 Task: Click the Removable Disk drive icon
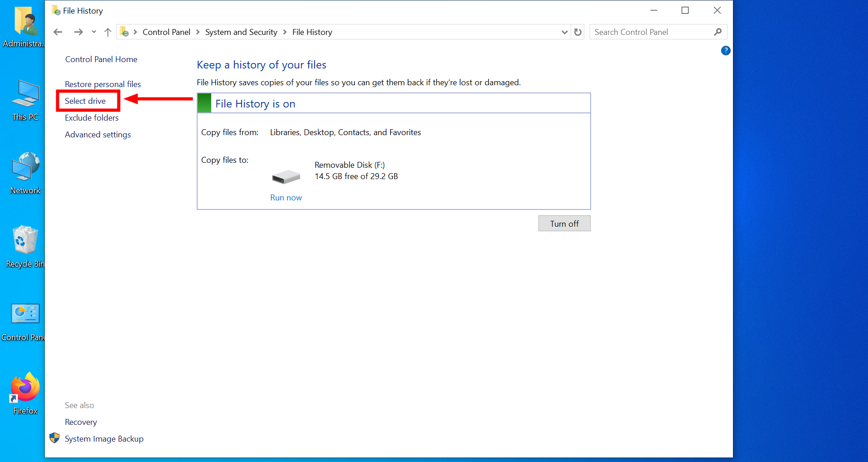tap(286, 176)
